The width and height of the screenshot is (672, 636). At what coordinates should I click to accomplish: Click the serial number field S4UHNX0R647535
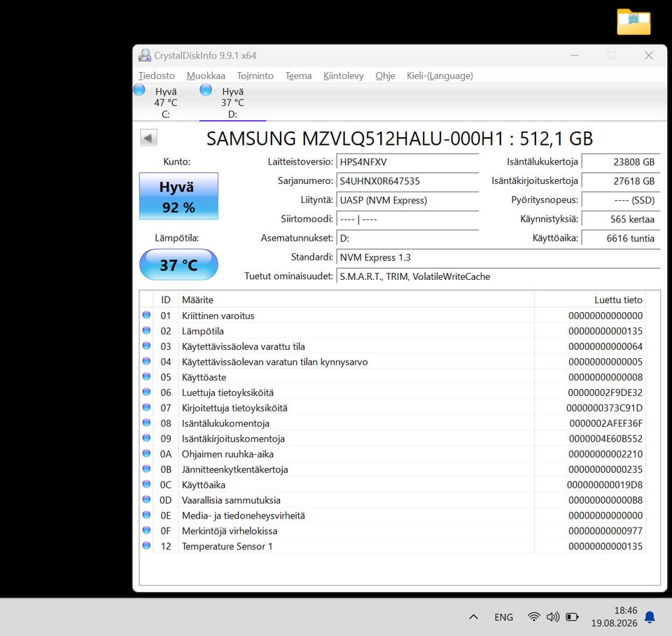point(407,181)
